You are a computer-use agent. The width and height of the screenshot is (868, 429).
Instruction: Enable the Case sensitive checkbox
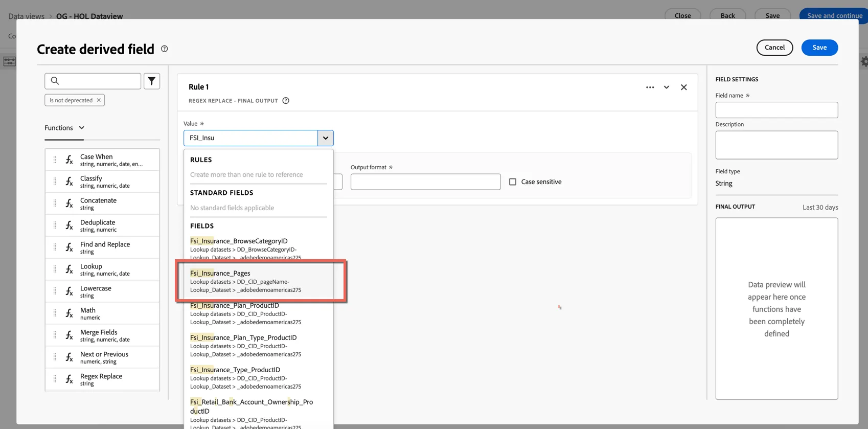click(x=513, y=182)
